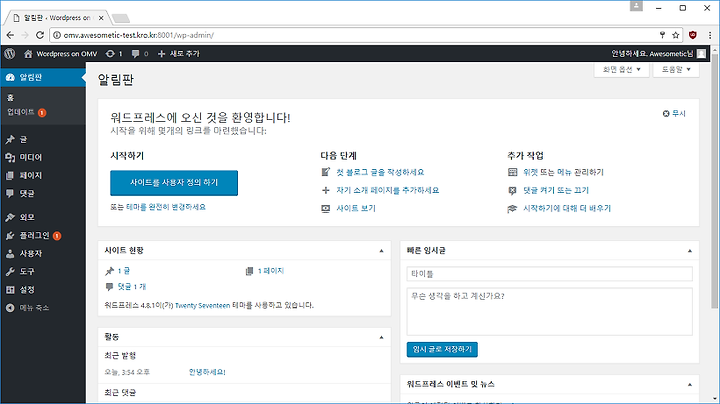
Task: Close the 알림판 browser tab
Action: pyautogui.click(x=101, y=18)
